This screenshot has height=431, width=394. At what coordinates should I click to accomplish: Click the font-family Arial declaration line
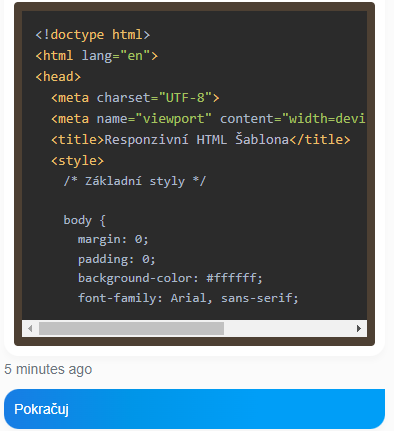tap(188, 298)
